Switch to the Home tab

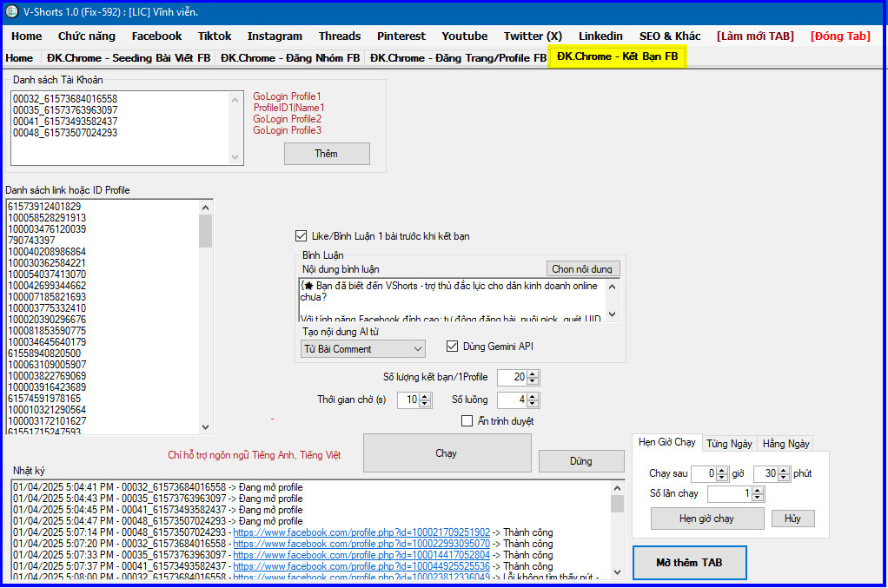coord(19,58)
